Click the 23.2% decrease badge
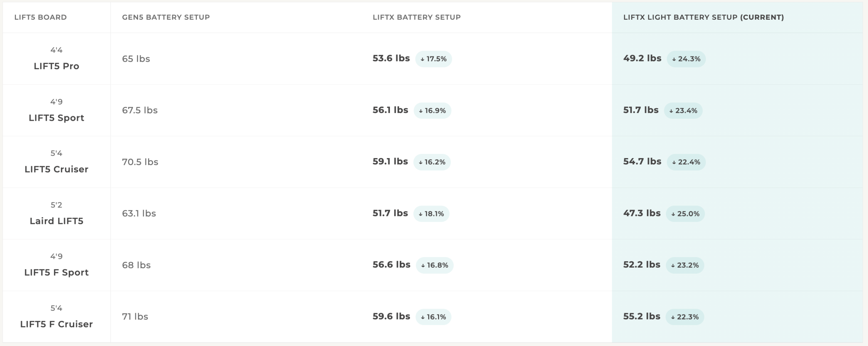This screenshot has height=346, width=868. click(x=685, y=265)
